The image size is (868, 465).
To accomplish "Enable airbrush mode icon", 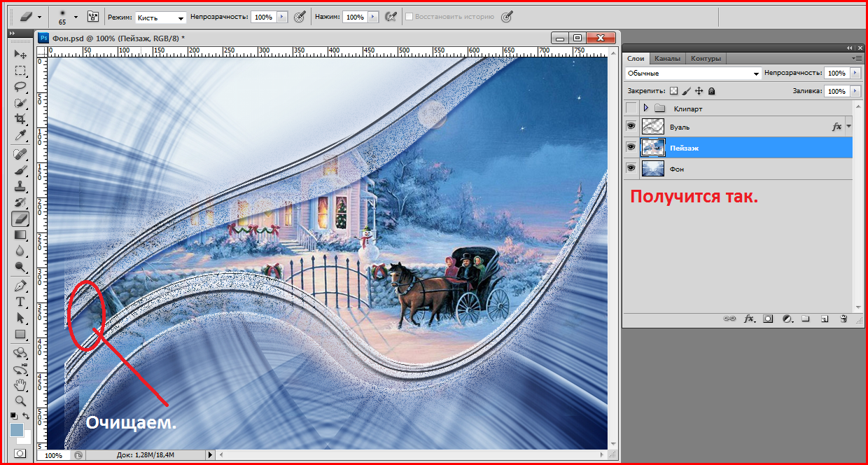I will coord(391,16).
